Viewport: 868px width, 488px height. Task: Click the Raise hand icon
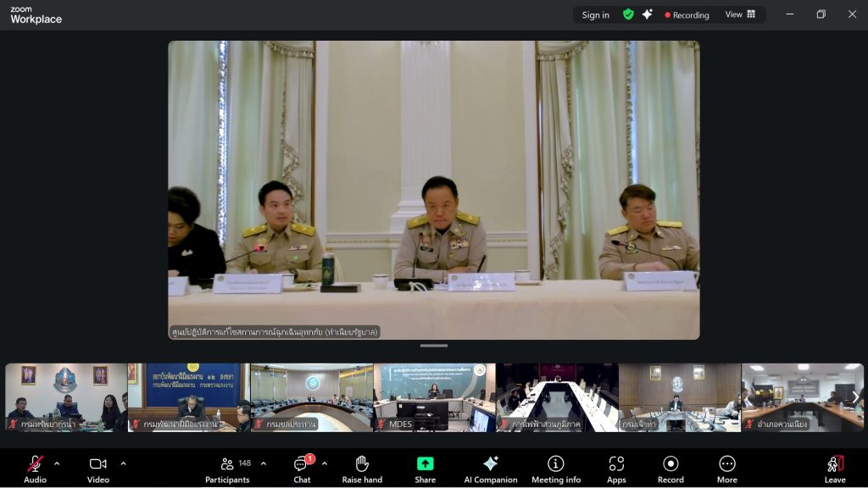362,469
